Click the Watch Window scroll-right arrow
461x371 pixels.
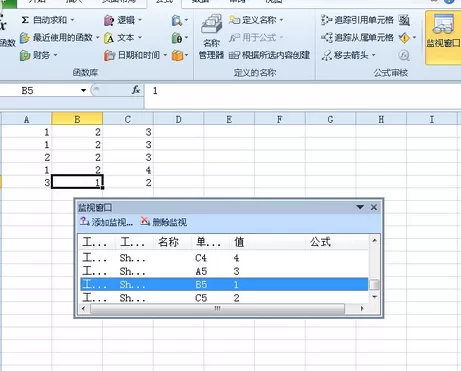(362, 308)
